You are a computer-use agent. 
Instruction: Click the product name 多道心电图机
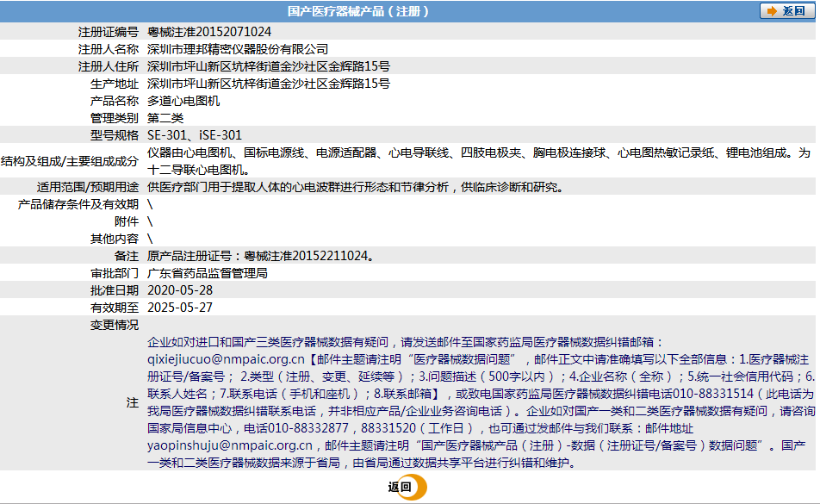pyautogui.click(x=183, y=101)
